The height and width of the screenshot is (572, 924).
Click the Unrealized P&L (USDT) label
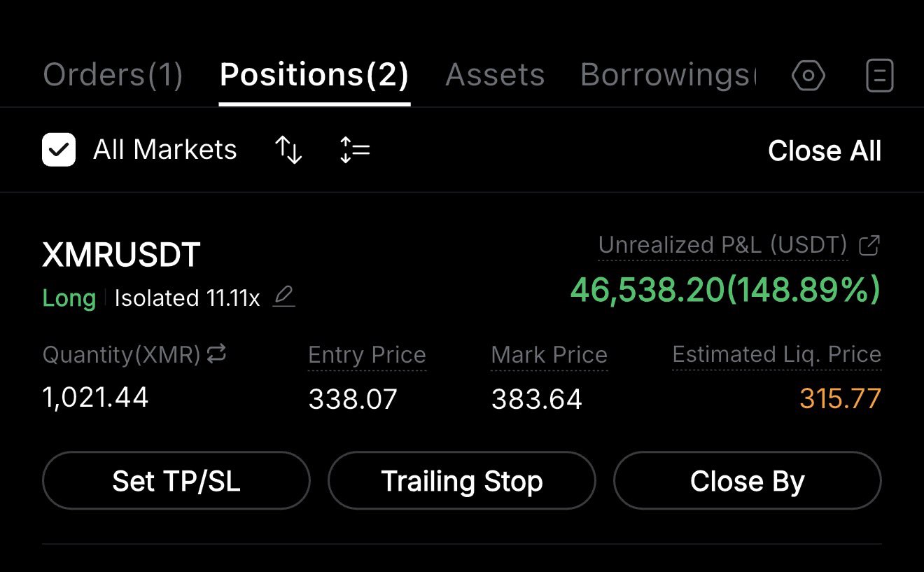pyautogui.click(x=723, y=246)
